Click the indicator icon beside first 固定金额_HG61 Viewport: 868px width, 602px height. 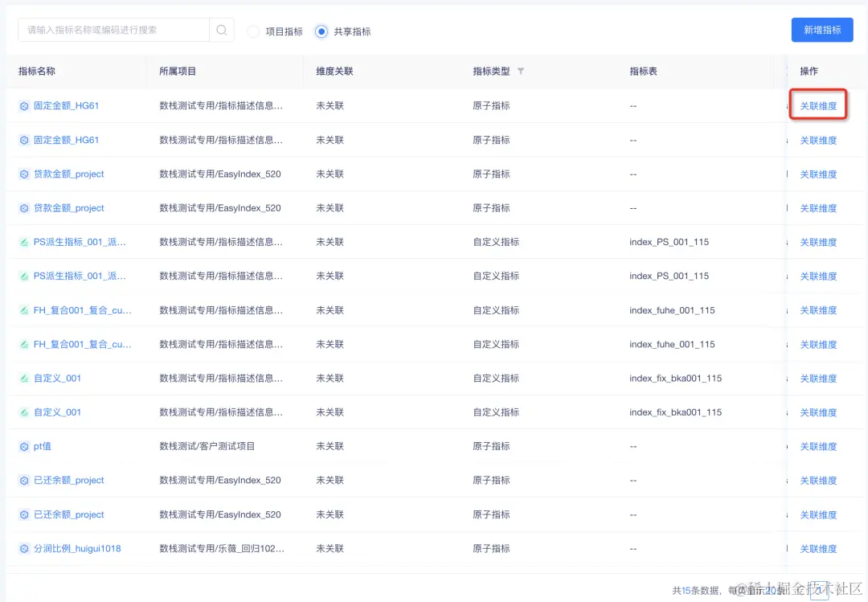tap(24, 105)
